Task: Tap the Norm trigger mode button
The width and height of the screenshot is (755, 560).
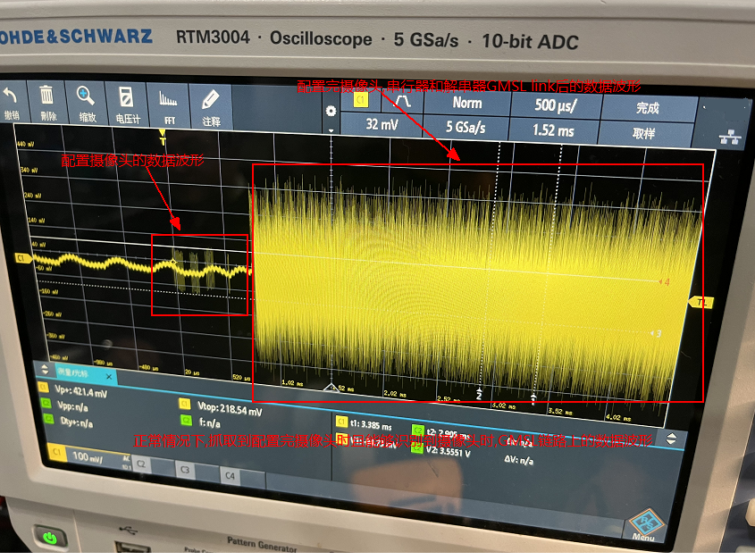Action: (x=467, y=103)
